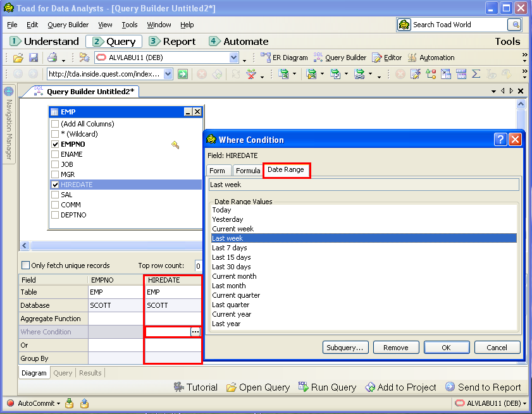Select Last 7 days date range
This screenshot has height=414, width=532.
(364, 248)
